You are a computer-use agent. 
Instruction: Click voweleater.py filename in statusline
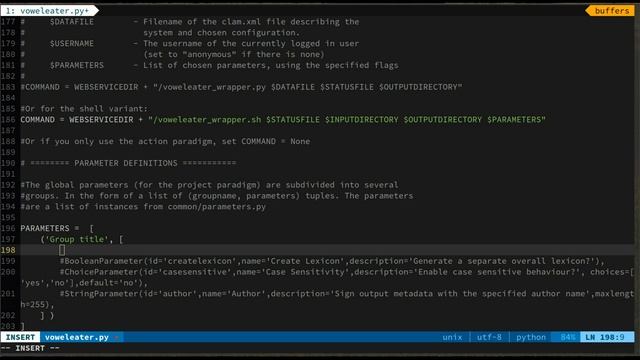pos(77,337)
